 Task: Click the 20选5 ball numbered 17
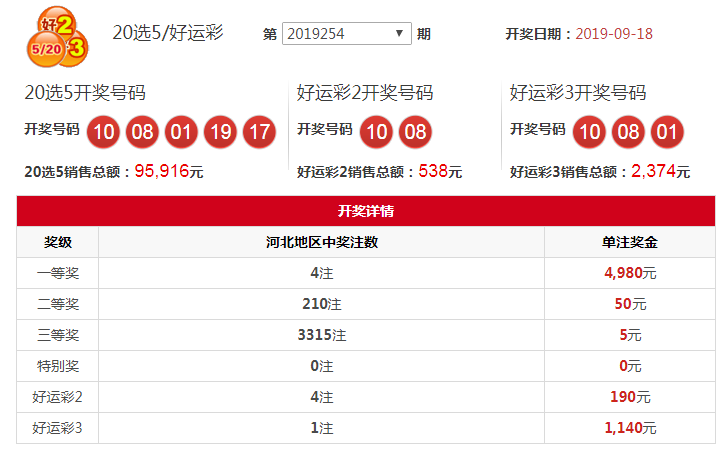point(260,132)
